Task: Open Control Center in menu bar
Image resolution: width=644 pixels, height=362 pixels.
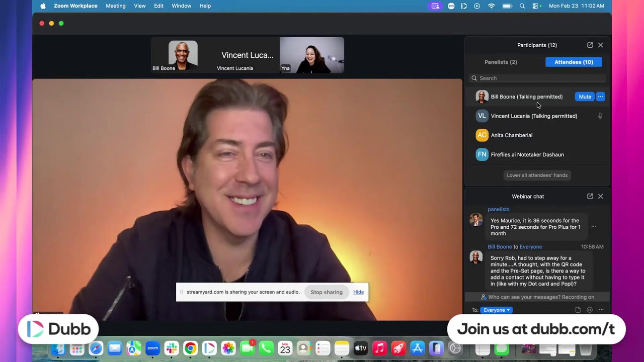Action: [536, 6]
